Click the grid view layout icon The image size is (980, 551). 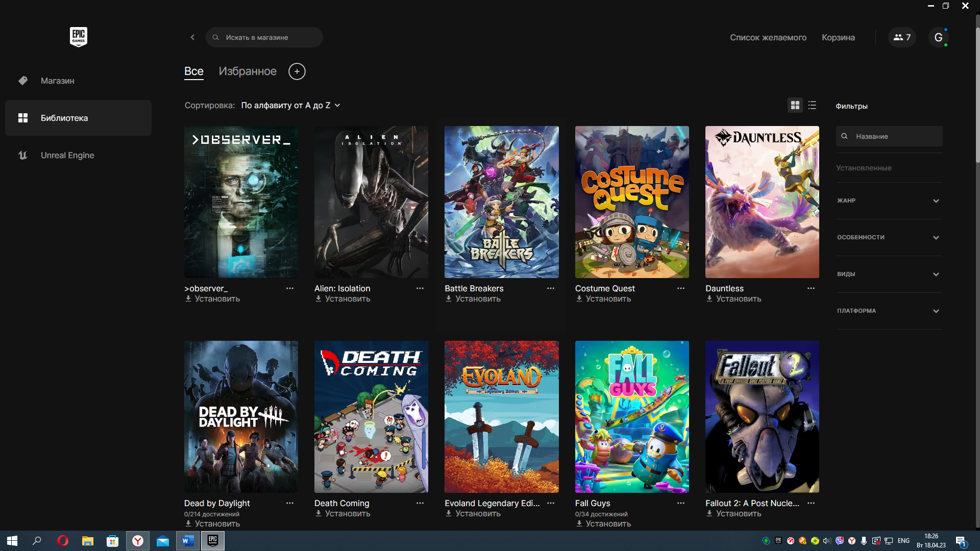coord(795,105)
